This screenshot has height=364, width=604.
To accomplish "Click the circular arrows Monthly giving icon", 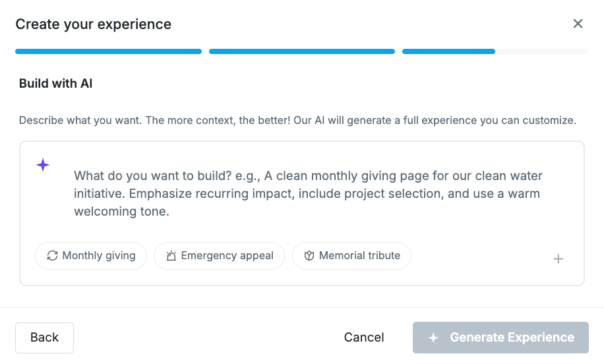I will point(52,256).
